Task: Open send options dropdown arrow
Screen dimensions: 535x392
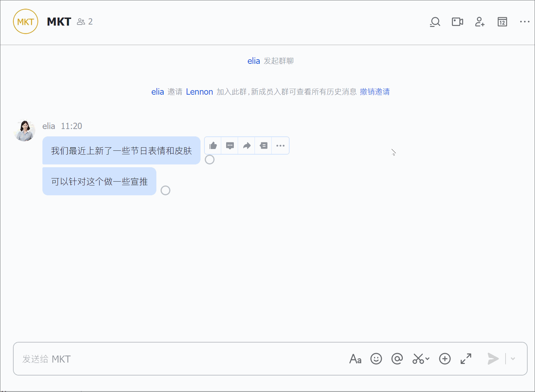Action: pyautogui.click(x=513, y=359)
